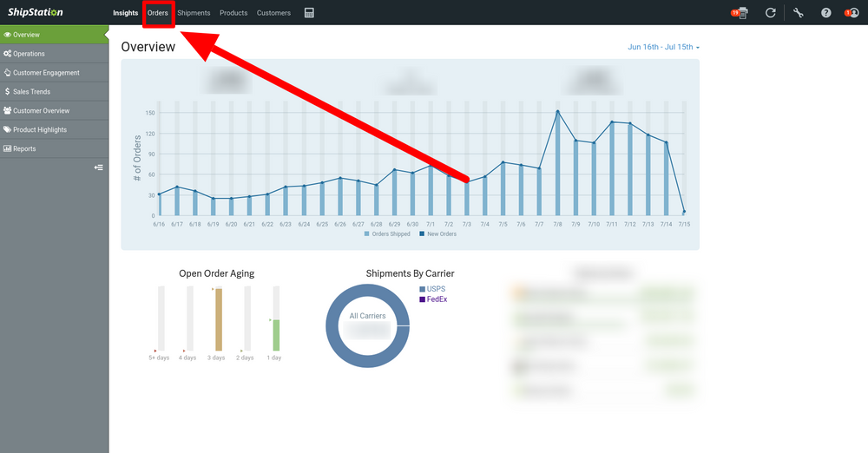Screen dimensions: 868x453
Task: Go to the Products tab
Action: click(233, 13)
